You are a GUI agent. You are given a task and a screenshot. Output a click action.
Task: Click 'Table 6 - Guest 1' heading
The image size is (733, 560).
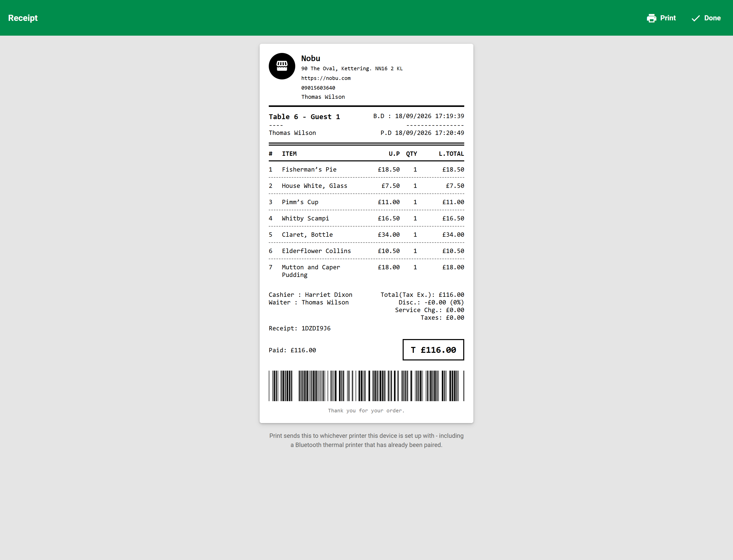(304, 117)
